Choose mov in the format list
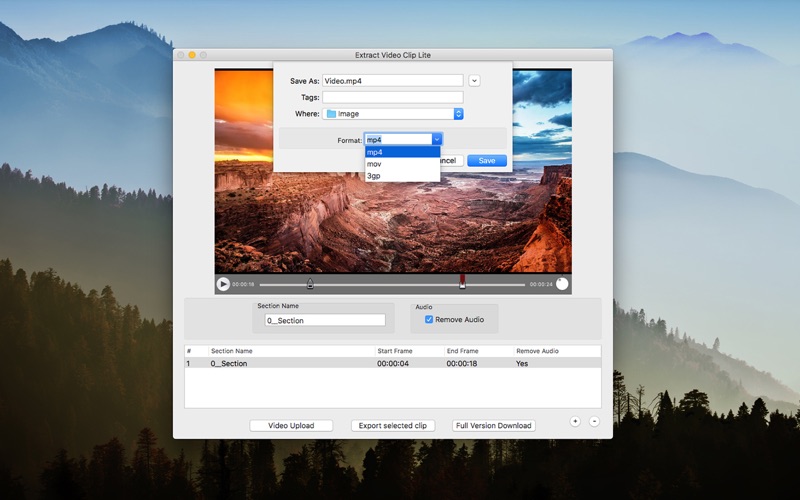 pos(402,164)
